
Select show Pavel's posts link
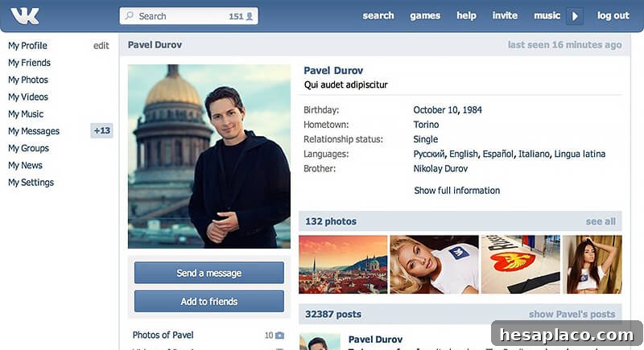point(572,315)
